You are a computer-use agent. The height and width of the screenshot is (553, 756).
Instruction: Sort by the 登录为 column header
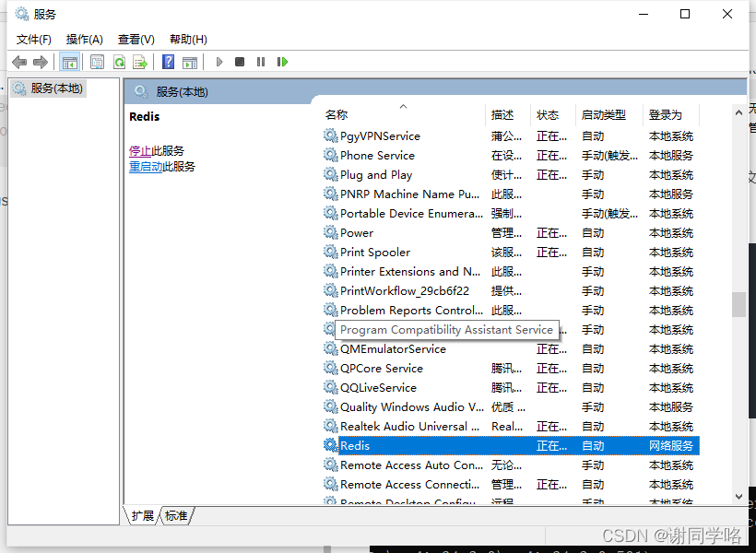[x=670, y=114]
